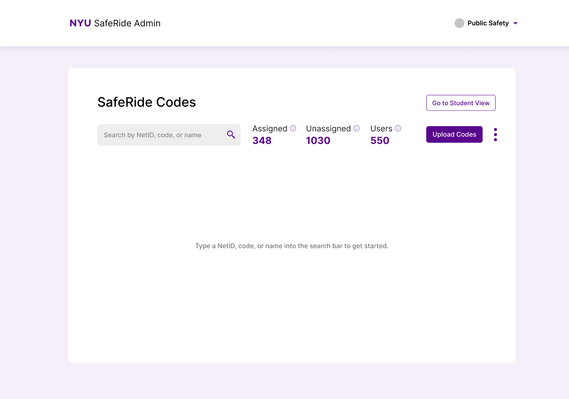569x399 pixels.
Task: Click the info icon next to Assigned
Action: (293, 128)
